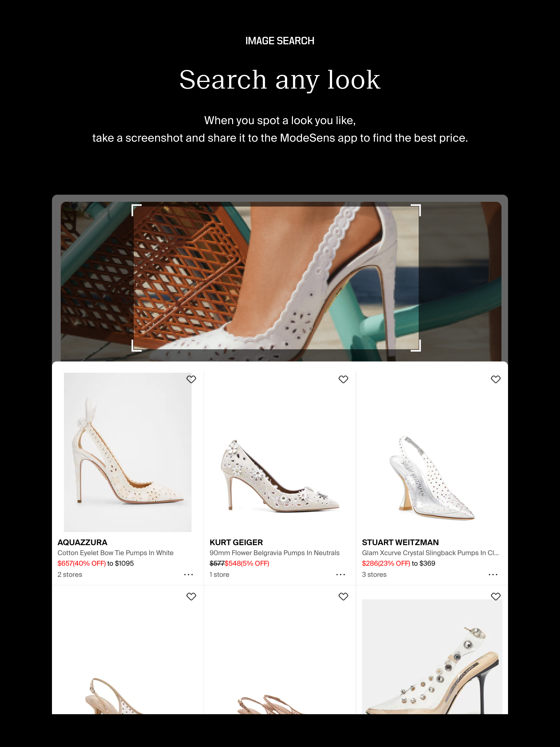
Task: Tap the crop selection frame's top-left corner handle
Action: coord(136,210)
